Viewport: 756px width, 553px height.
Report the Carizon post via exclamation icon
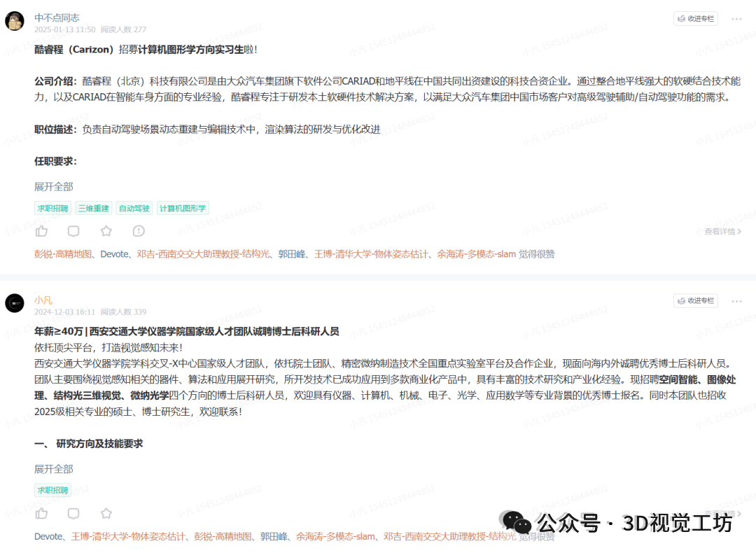point(139,232)
